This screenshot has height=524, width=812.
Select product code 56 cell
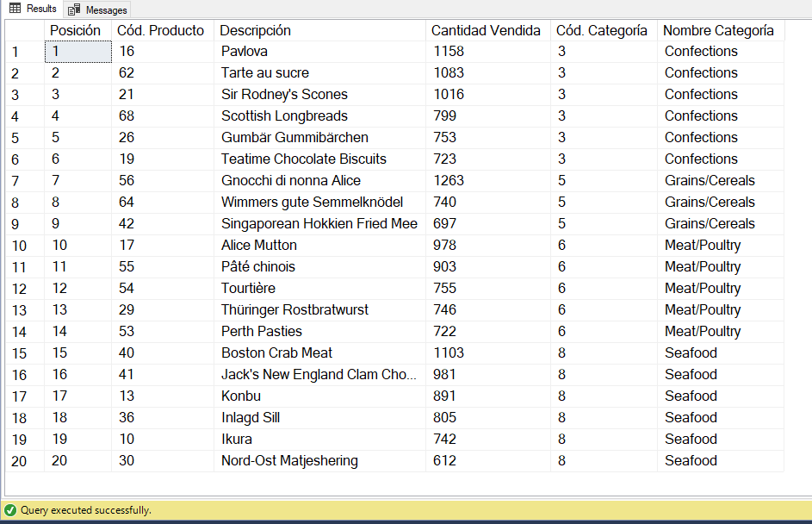coord(163,180)
